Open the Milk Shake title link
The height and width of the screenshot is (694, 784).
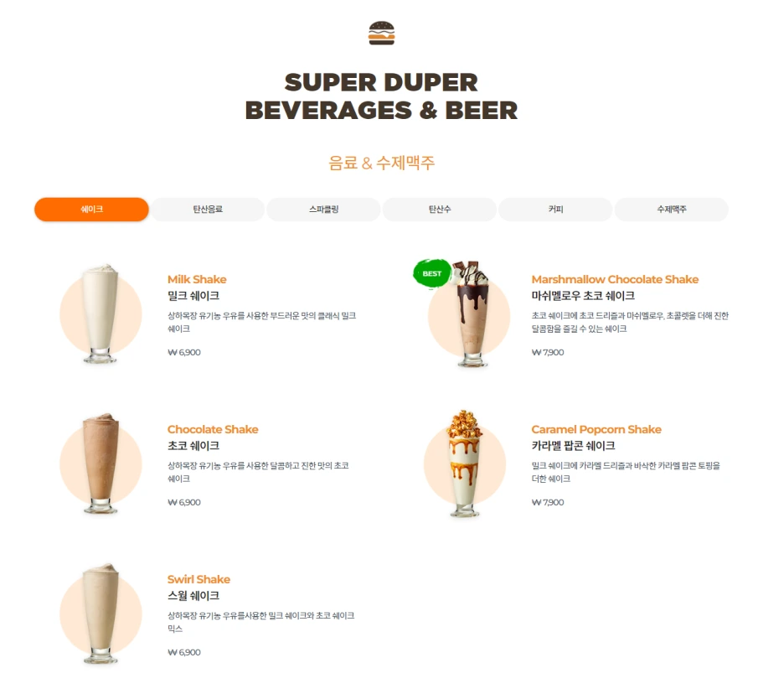click(x=197, y=279)
